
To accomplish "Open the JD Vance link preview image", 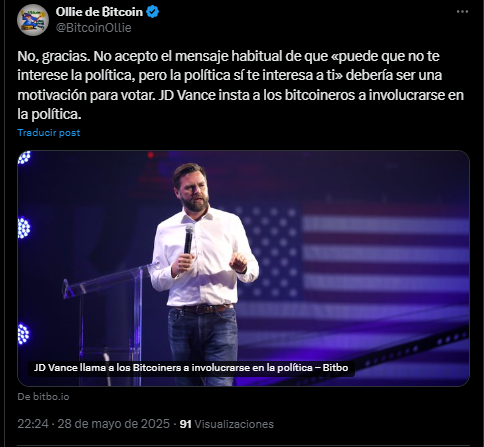I will (x=243, y=268).
